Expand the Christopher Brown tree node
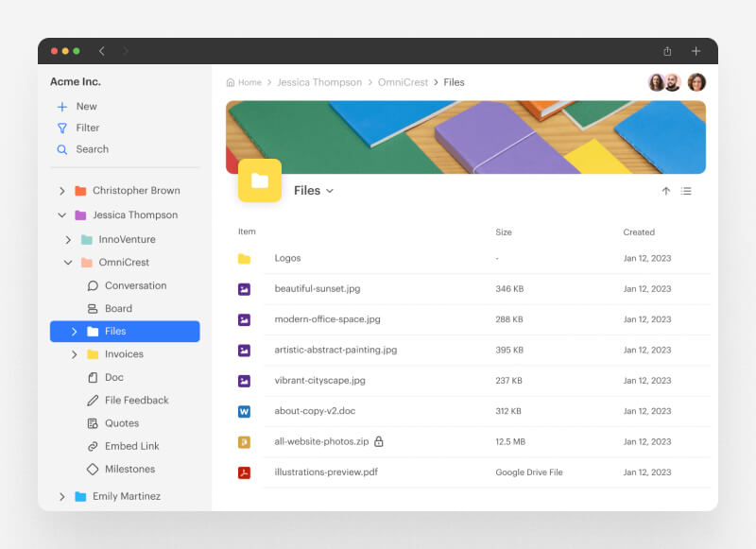756x549 pixels. pos(61,191)
